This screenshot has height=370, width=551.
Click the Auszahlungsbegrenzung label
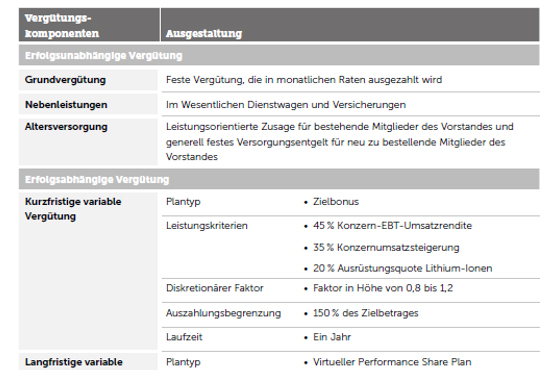tap(223, 313)
